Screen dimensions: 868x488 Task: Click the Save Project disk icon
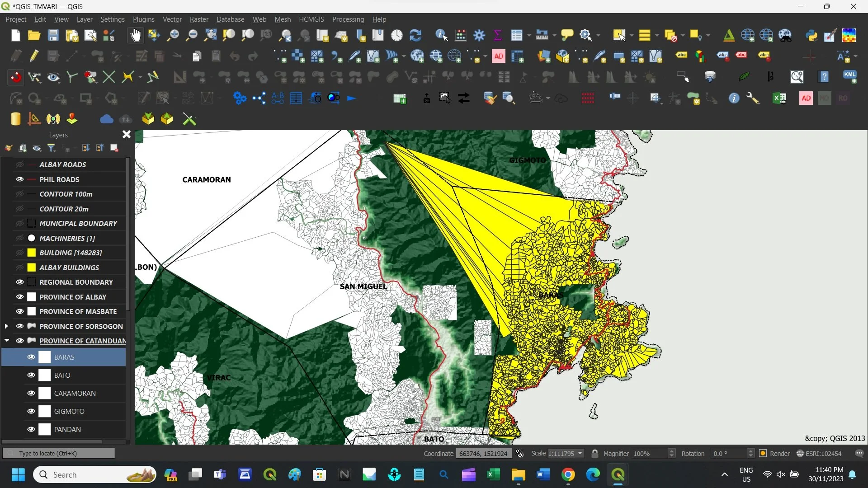(53, 35)
